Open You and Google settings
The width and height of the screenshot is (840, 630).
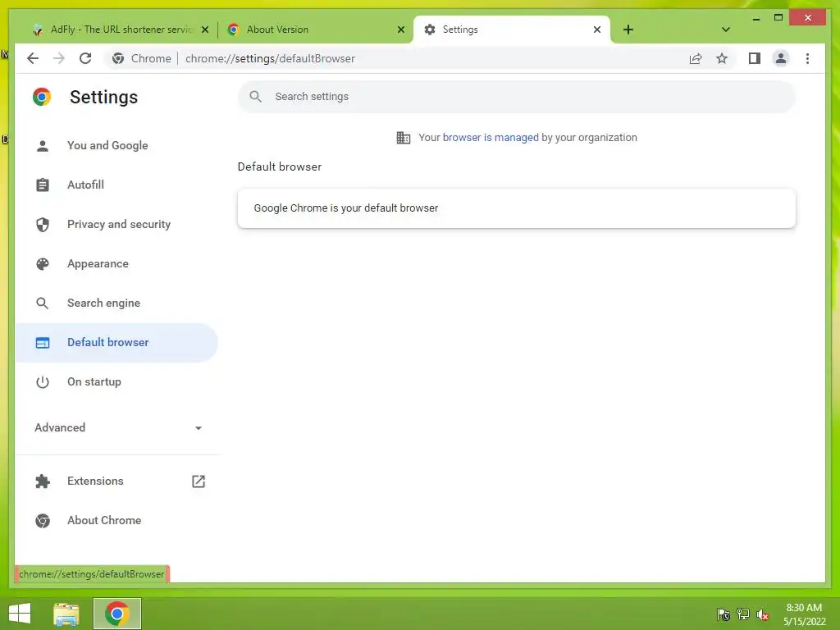116,146
